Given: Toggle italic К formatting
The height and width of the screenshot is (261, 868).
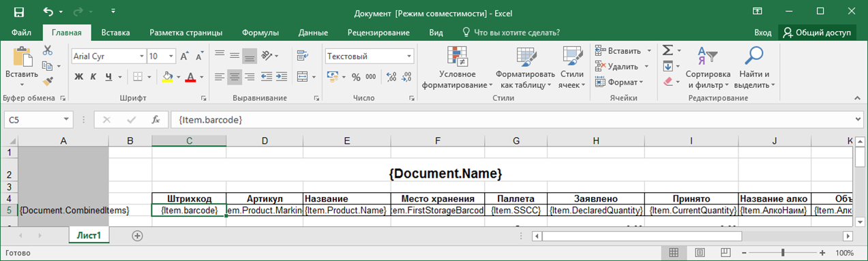Looking at the screenshot, I should click(x=93, y=76).
